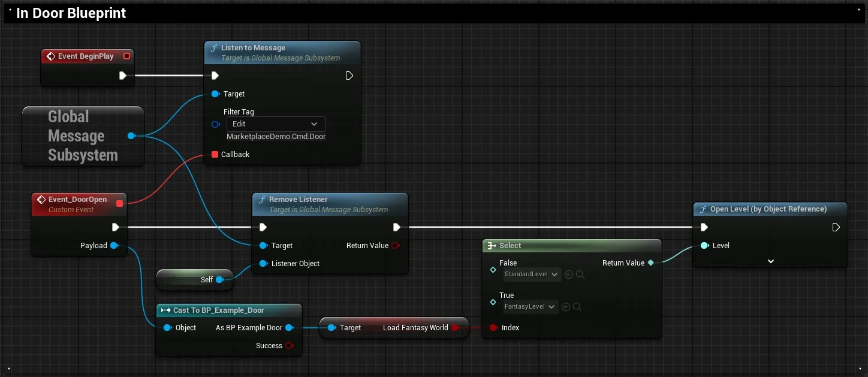
Task: Select the Self reference node
Action: (x=194, y=280)
